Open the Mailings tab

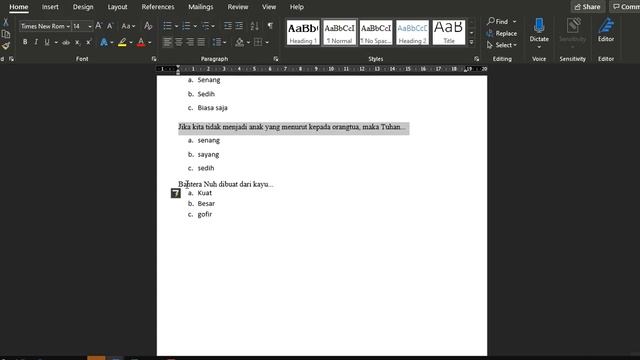pyautogui.click(x=200, y=7)
